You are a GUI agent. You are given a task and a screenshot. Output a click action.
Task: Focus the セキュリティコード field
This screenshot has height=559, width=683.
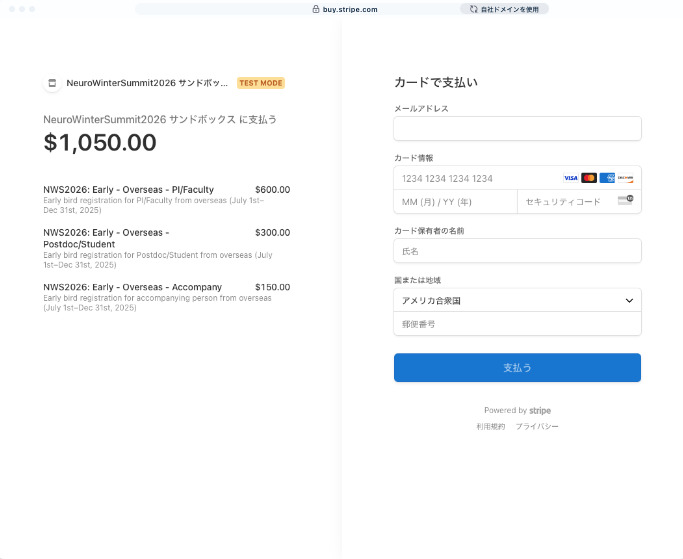[x=579, y=202]
